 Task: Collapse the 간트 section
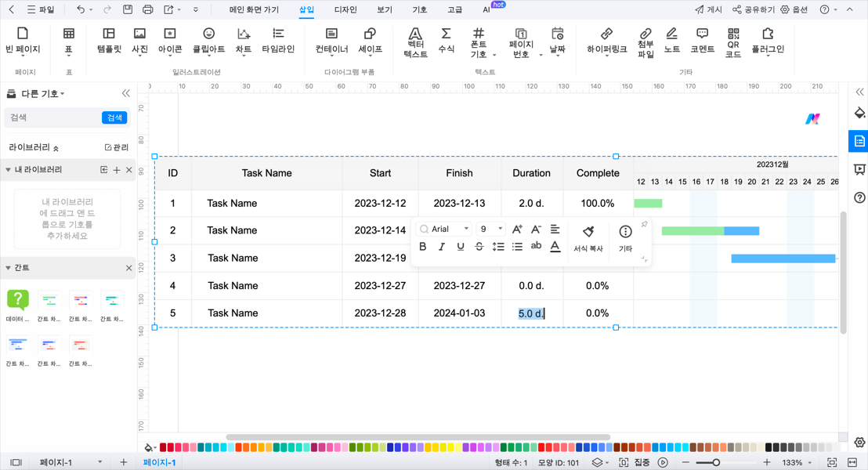click(9, 267)
